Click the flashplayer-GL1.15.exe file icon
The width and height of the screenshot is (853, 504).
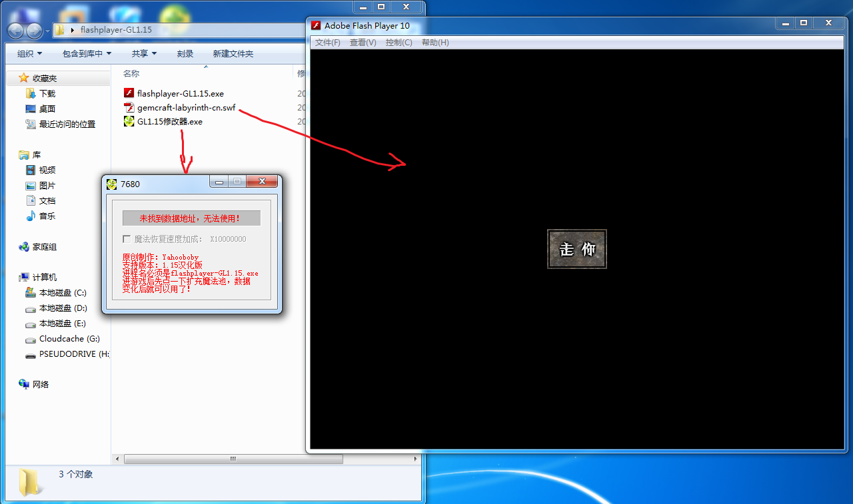click(x=129, y=93)
